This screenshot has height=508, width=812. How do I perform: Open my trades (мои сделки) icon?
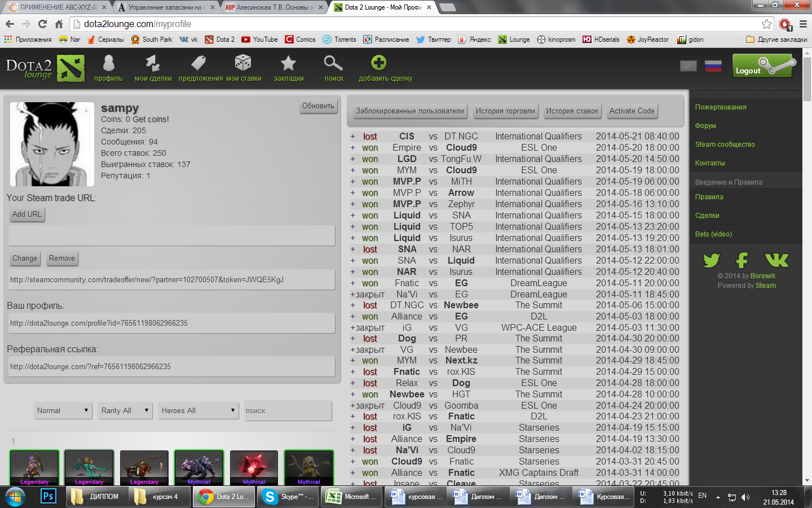(x=153, y=63)
